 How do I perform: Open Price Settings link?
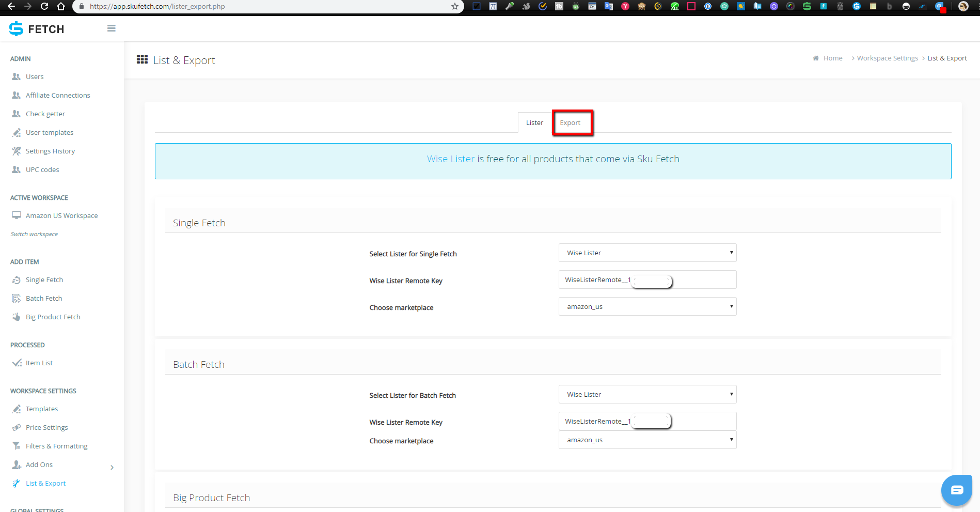[47, 427]
